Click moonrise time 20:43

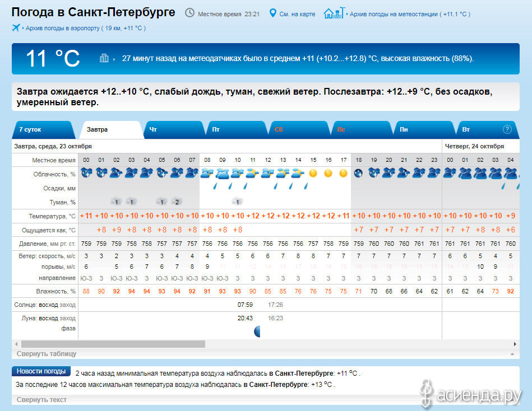click(x=245, y=318)
